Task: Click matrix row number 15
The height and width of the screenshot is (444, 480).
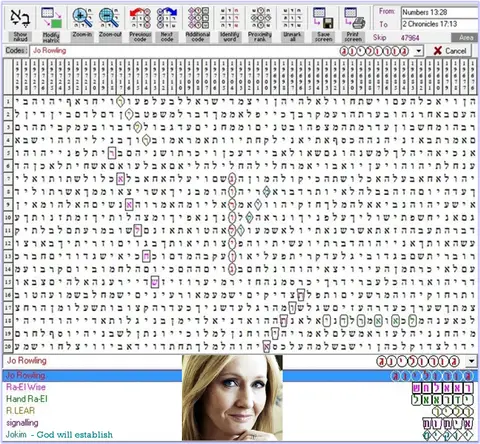Action: tap(8, 282)
